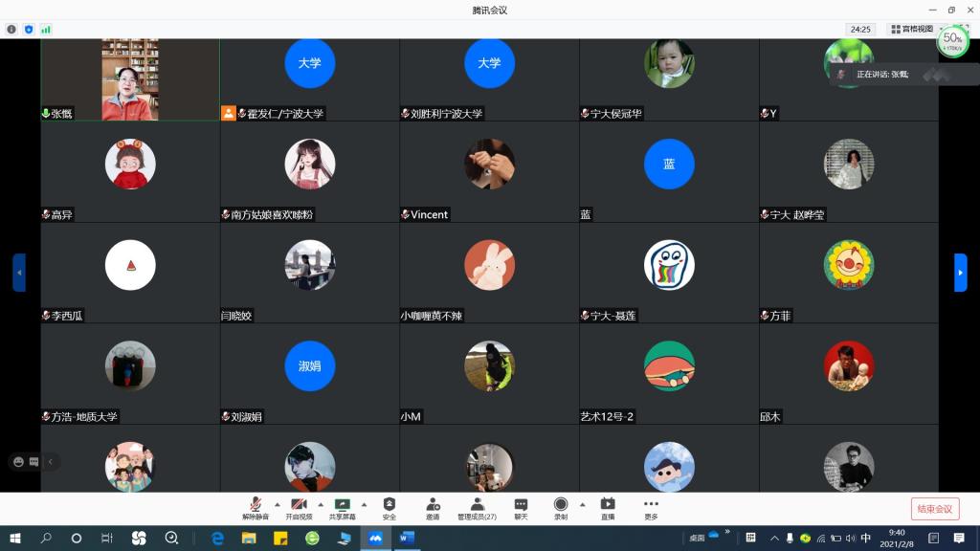Click the meeting info icon at top-left
This screenshot has width=980, height=551.
(x=11, y=30)
